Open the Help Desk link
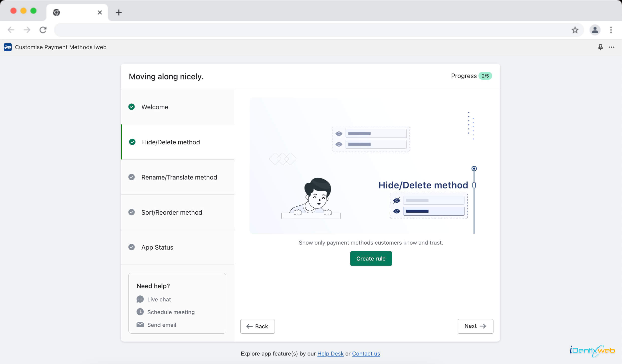Viewport: 622px width, 364px height. pyautogui.click(x=330, y=354)
